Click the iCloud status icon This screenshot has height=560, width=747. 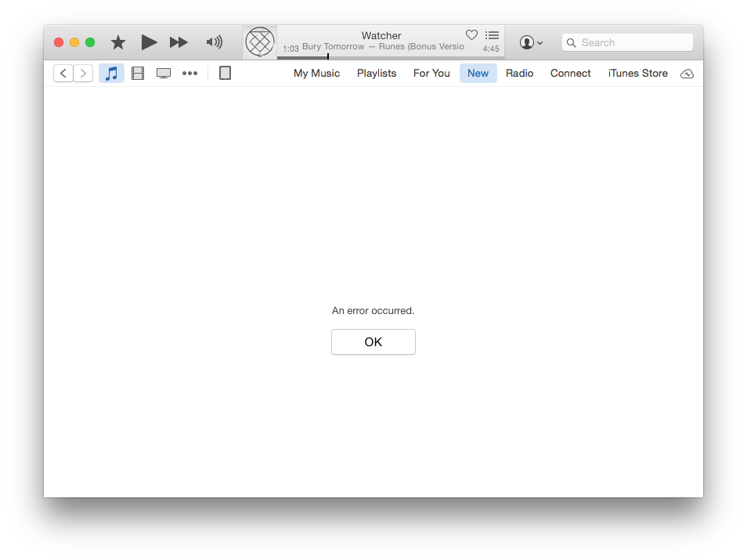[x=687, y=74]
